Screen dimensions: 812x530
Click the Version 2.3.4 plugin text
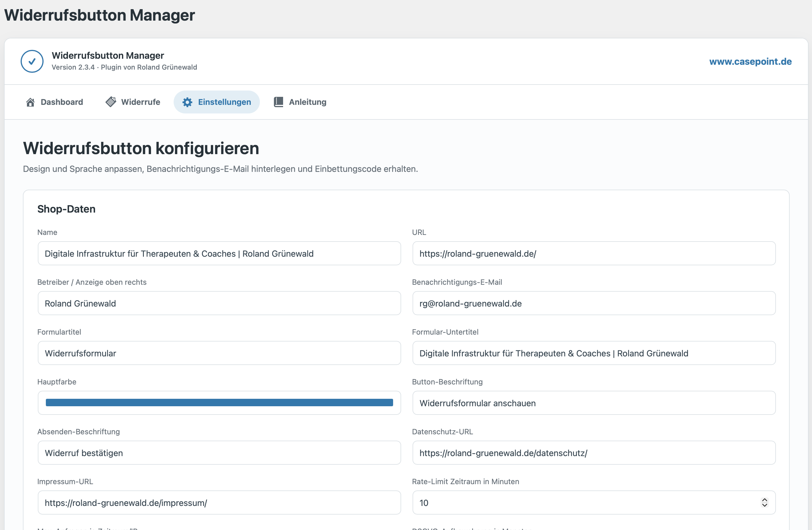pyautogui.click(x=124, y=67)
